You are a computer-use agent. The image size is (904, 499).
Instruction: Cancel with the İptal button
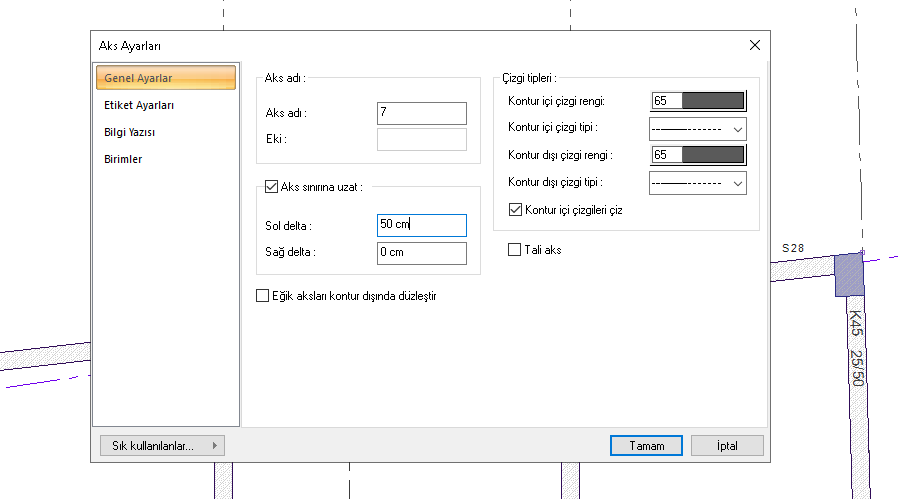(x=727, y=445)
